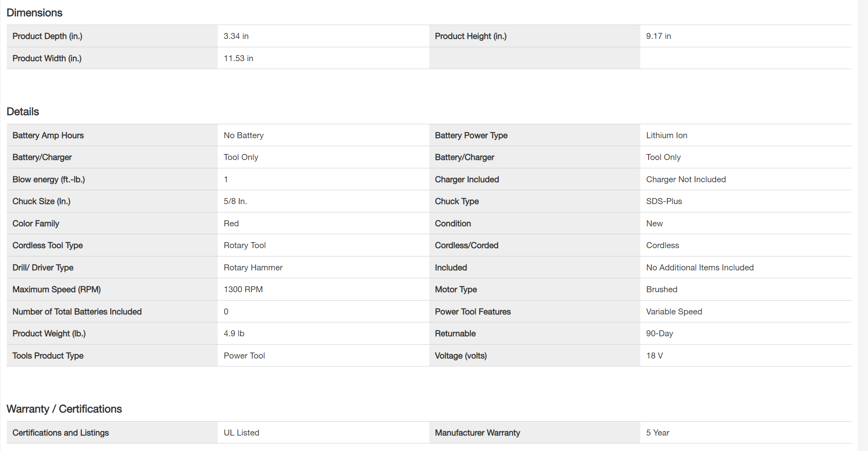Click the Dimensions section heading
868x451 pixels.
coord(35,13)
